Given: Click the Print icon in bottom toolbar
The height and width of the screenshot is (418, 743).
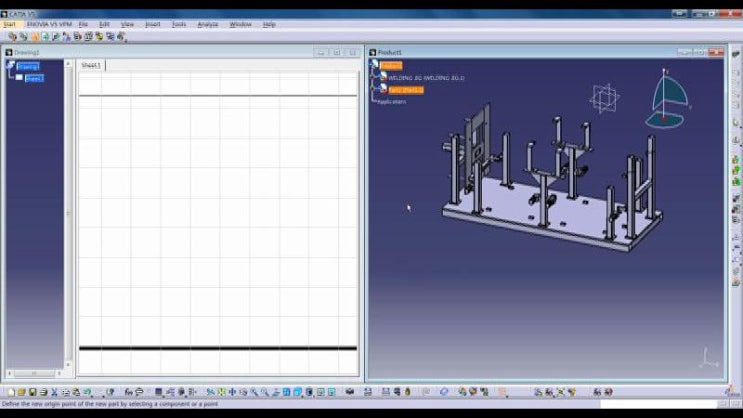Looking at the screenshot, I should click(43, 392).
